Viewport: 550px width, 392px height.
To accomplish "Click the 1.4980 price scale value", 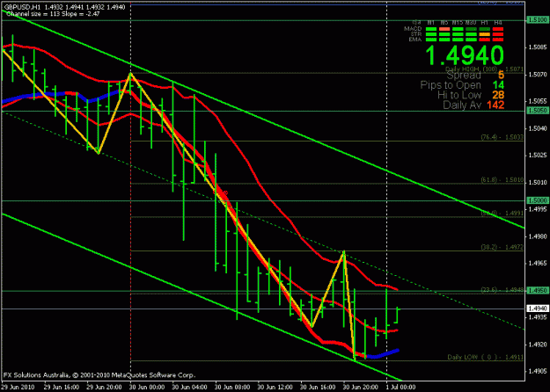I will [538, 236].
